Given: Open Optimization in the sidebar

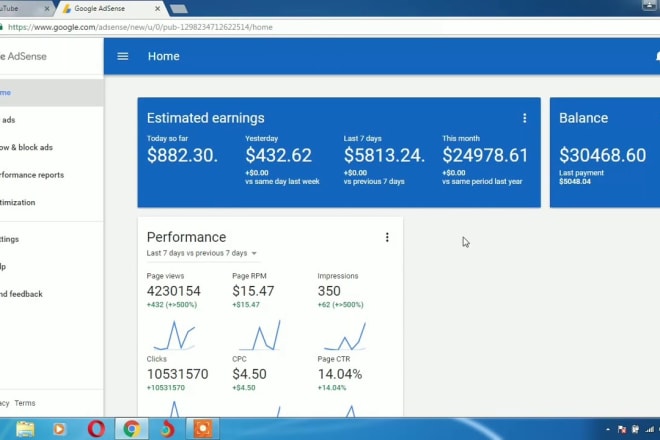Looking at the screenshot, I should pos(51,203).
